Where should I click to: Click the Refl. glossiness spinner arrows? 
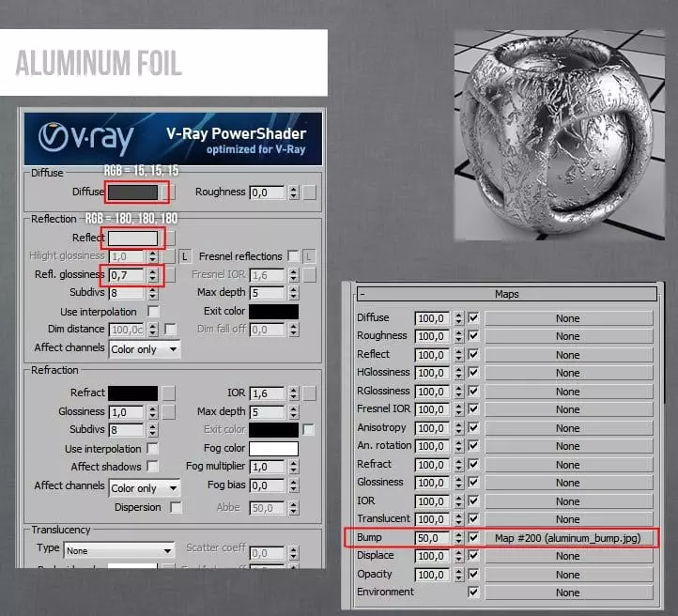pos(153,275)
